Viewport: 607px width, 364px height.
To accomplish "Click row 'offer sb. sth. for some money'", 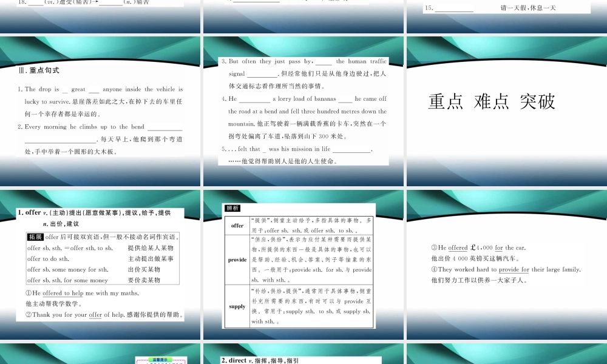I will click(x=67, y=280).
